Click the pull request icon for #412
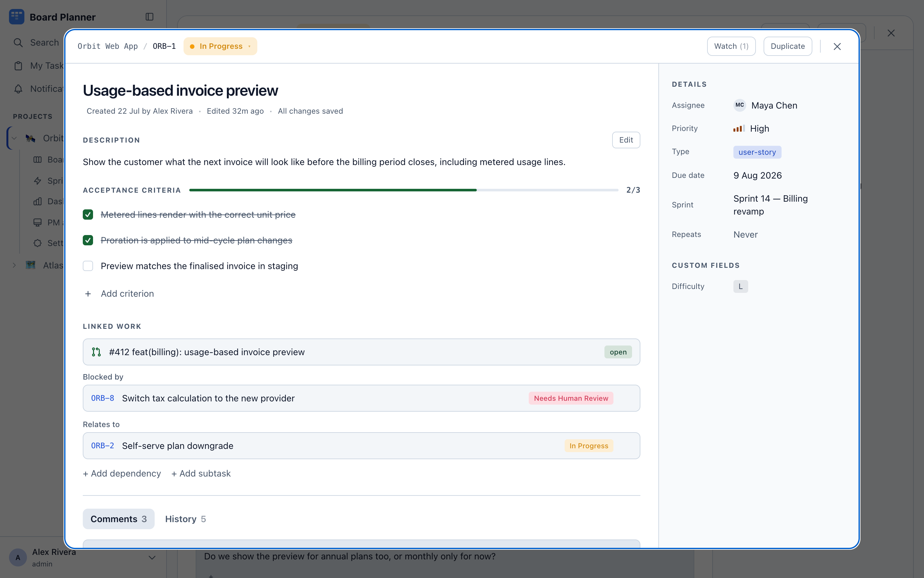The width and height of the screenshot is (924, 578). pyautogui.click(x=96, y=352)
